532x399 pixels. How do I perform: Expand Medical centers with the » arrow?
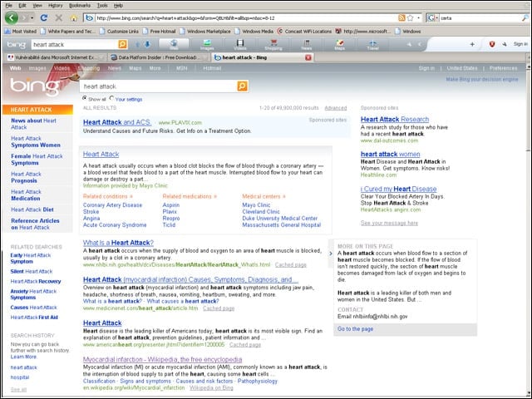(284, 196)
